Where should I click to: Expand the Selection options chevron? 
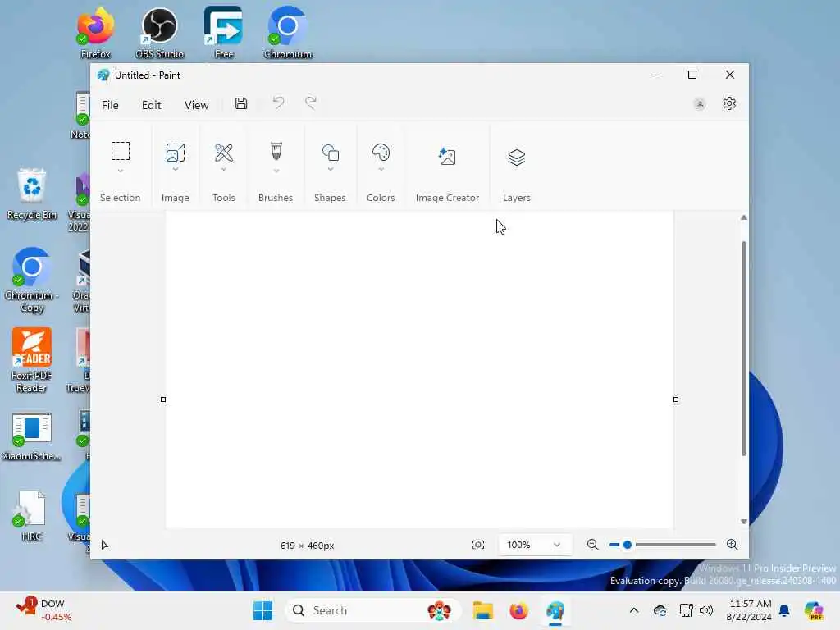point(121,171)
